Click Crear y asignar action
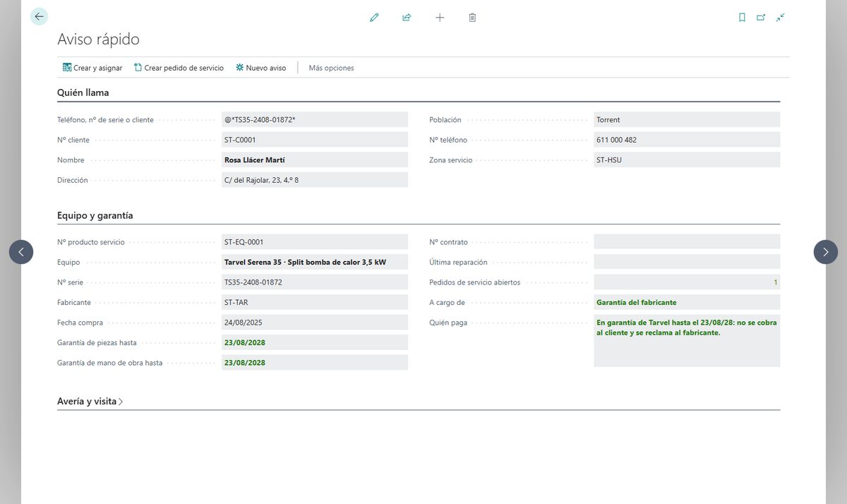The image size is (847, 504). coord(92,68)
